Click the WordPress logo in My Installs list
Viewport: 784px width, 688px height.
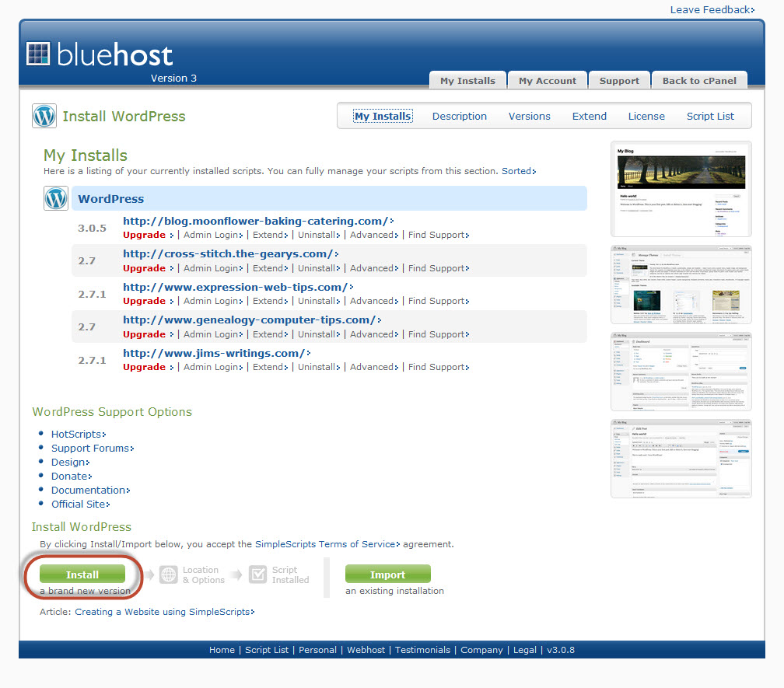pos(56,198)
